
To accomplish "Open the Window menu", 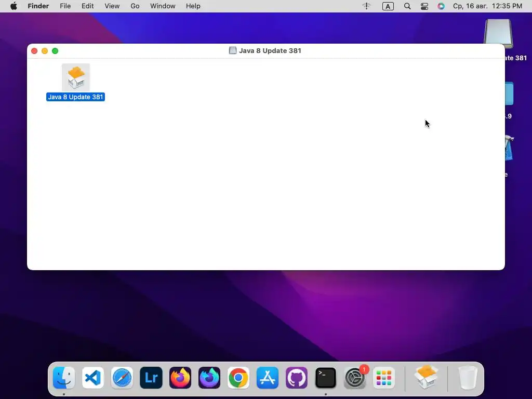I will click(x=163, y=6).
